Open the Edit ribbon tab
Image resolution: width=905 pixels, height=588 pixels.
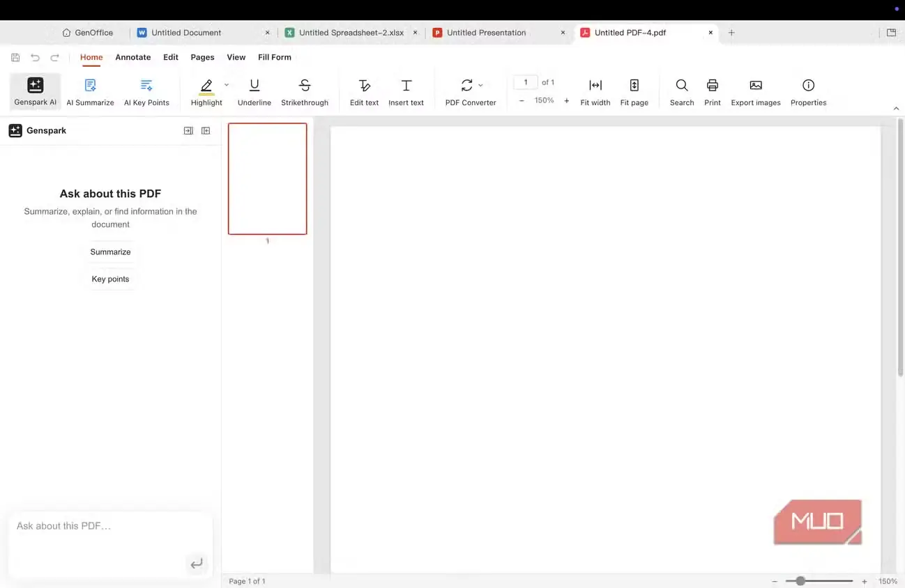pyautogui.click(x=171, y=57)
